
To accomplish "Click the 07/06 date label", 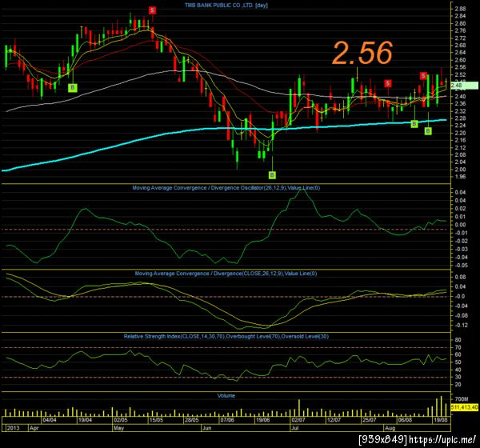I will (x=227, y=420).
